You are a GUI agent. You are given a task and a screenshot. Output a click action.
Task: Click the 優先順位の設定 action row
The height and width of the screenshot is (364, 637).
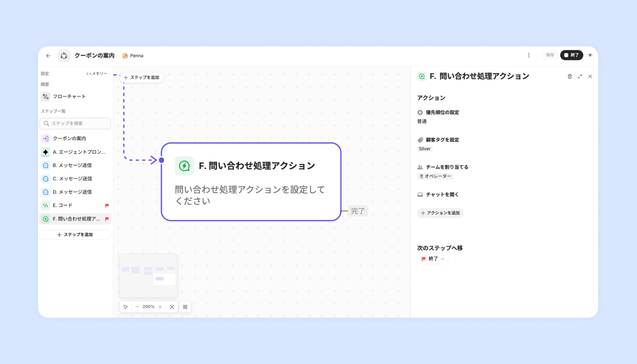[x=438, y=113]
